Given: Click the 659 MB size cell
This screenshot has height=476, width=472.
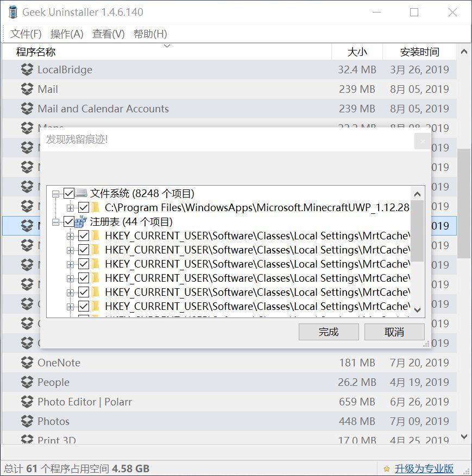Looking at the screenshot, I should [x=357, y=402].
